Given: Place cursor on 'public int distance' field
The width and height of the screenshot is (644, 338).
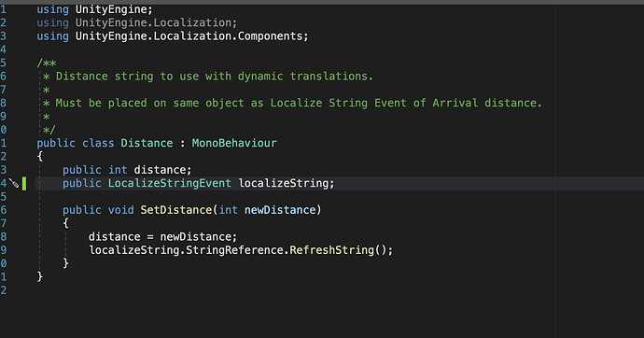Looking at the screenshot, I should [x=127, y=170].
